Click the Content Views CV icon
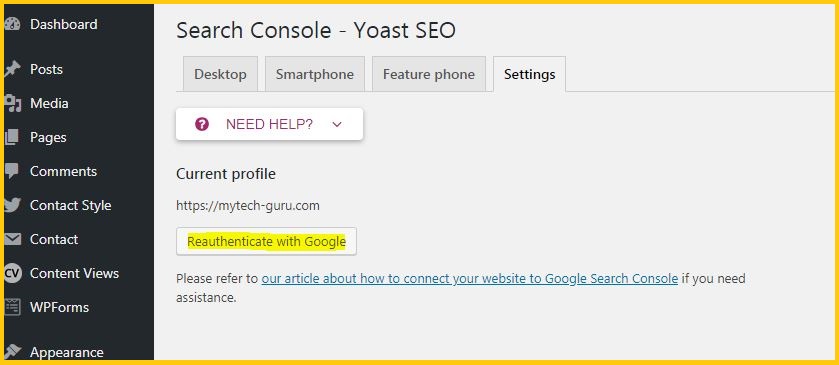The width and height of the screenshot is (839, 365). [x=12, y=273]
